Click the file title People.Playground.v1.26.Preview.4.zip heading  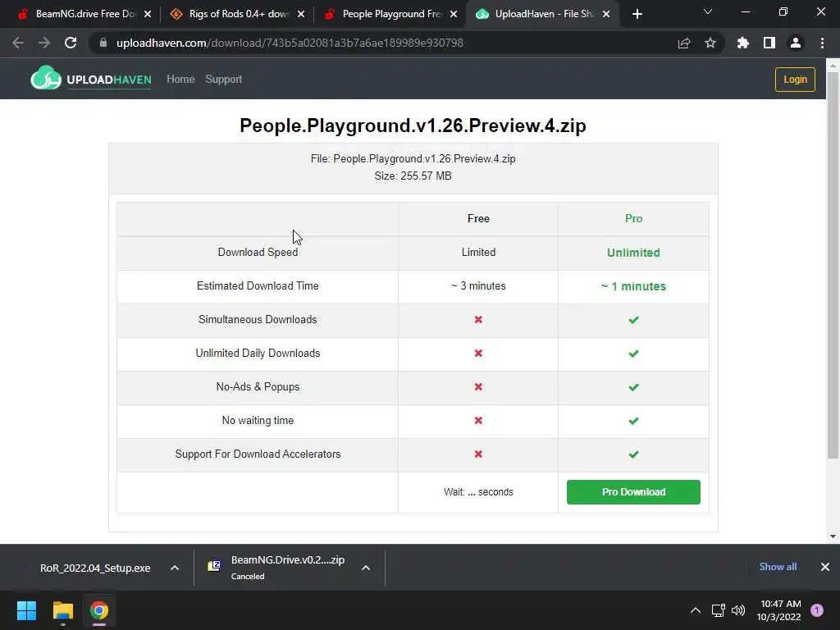click(413, 126)
